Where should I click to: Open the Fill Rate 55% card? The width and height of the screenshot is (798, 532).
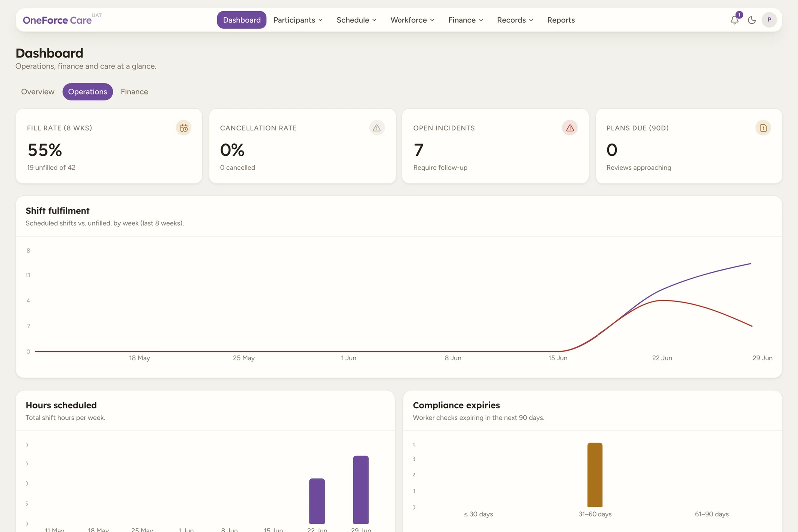coord(109,146)
